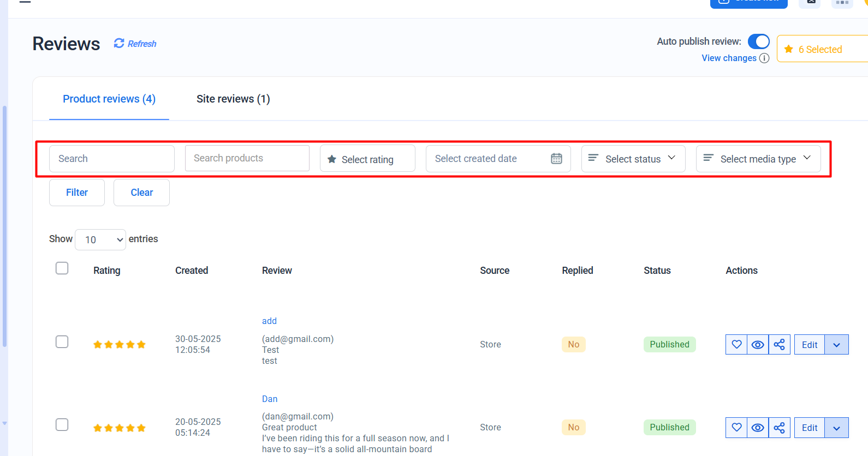Click the heart icon for add's review
The height and width of the screenshot is (456, 868).
[736, 345]
